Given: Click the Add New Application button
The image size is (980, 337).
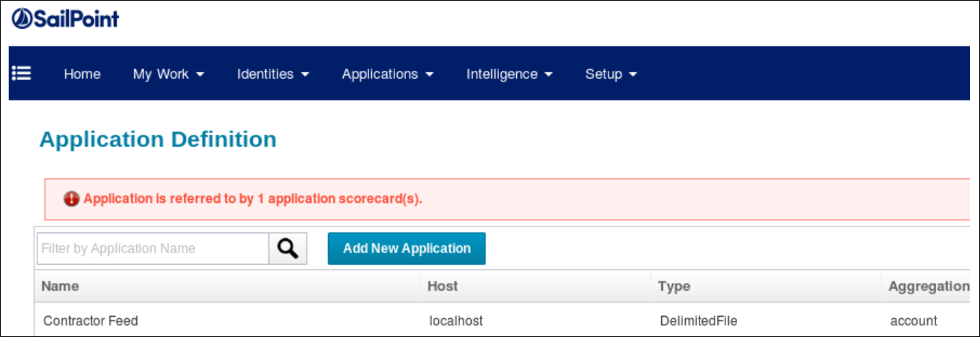Looking at the screenshot, I should pos(407,248).
